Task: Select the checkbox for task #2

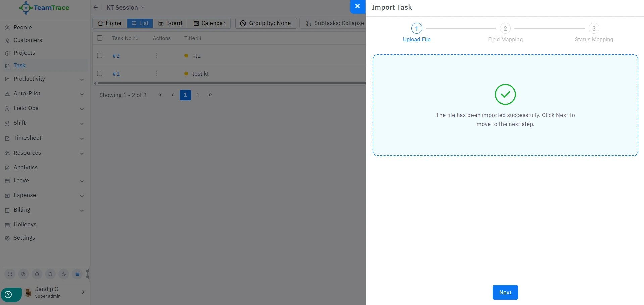Action: point(100,55)
